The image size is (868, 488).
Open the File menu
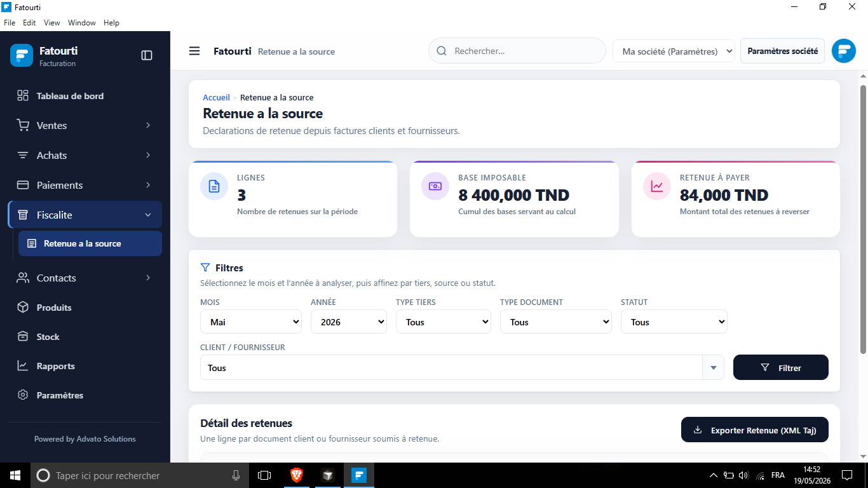[10, 23]
